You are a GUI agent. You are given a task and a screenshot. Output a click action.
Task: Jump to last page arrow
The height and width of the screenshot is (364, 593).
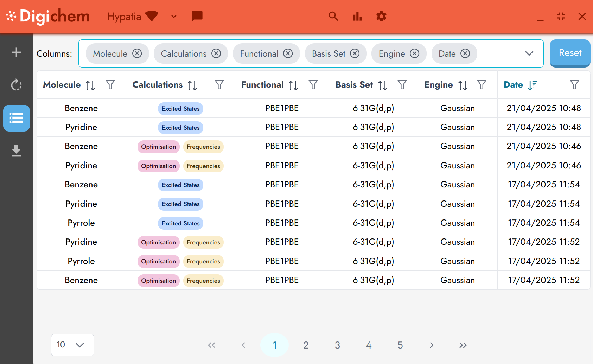tap(463, 345)
